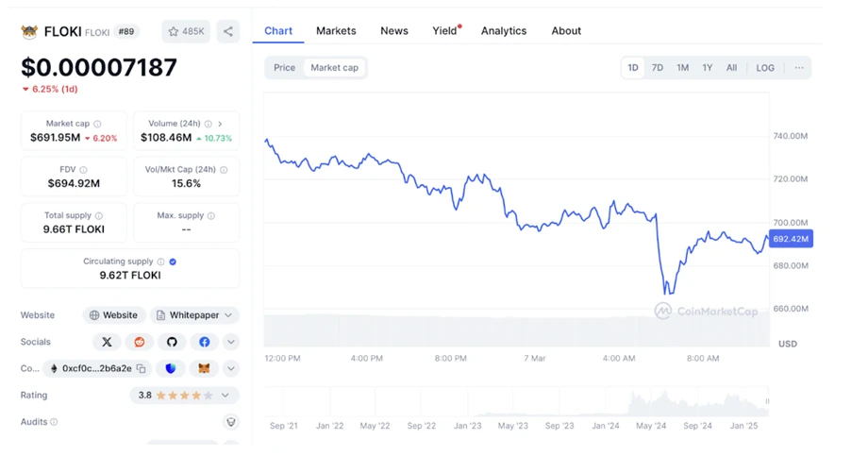Expand the Rating 3.8 dropdown
The width and height of the screenshot is (868, 456).
click(x=184, y=396)
